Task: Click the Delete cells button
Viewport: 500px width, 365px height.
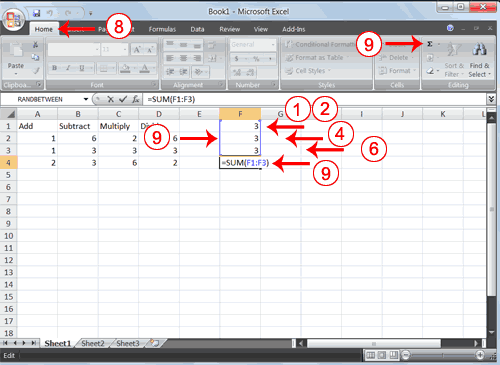Action: (396, 58)
